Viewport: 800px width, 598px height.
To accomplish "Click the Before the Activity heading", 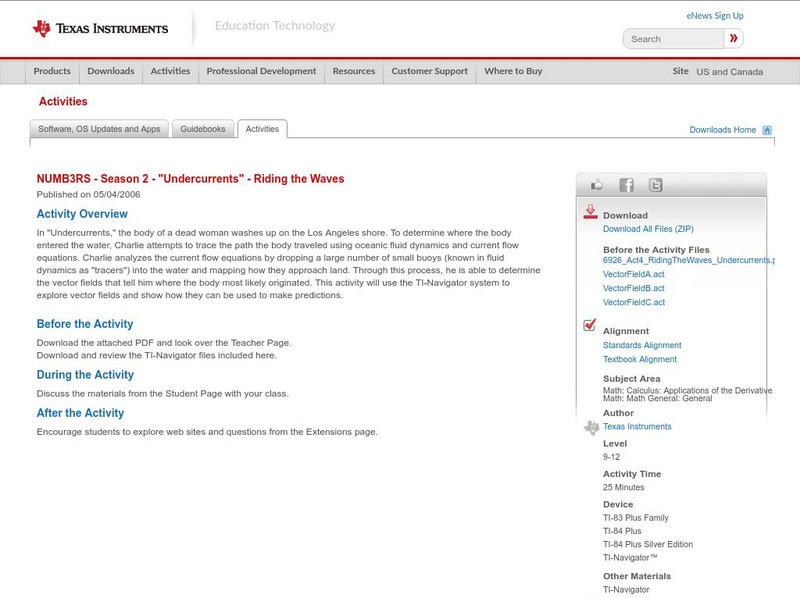I will click(x=85, y=324).
